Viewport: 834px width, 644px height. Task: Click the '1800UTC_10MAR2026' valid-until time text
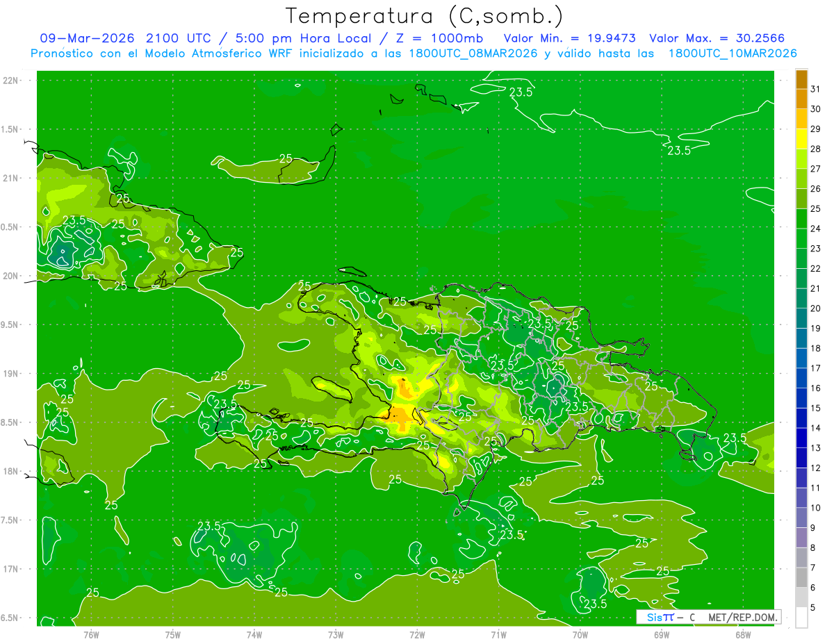click(x=733, y=53)
